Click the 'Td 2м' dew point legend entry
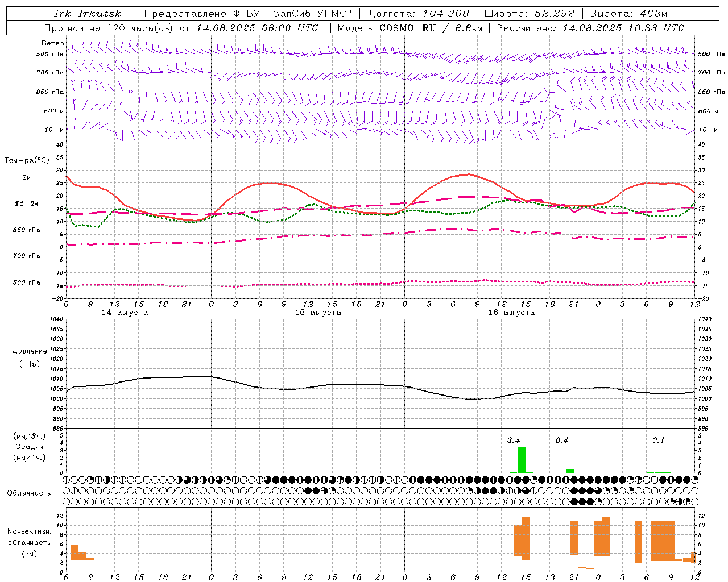Image resolution: width=728 pixels, height=582 pixels. [26, 203]
